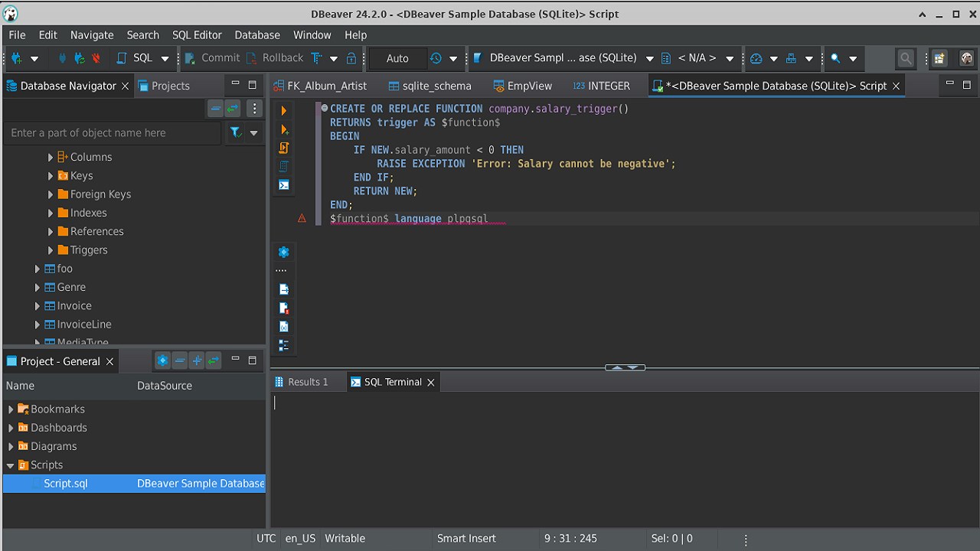Open the SQL terminal icon in editor sidebar
This screenshot has width=980, height=551.
point(283,185)
